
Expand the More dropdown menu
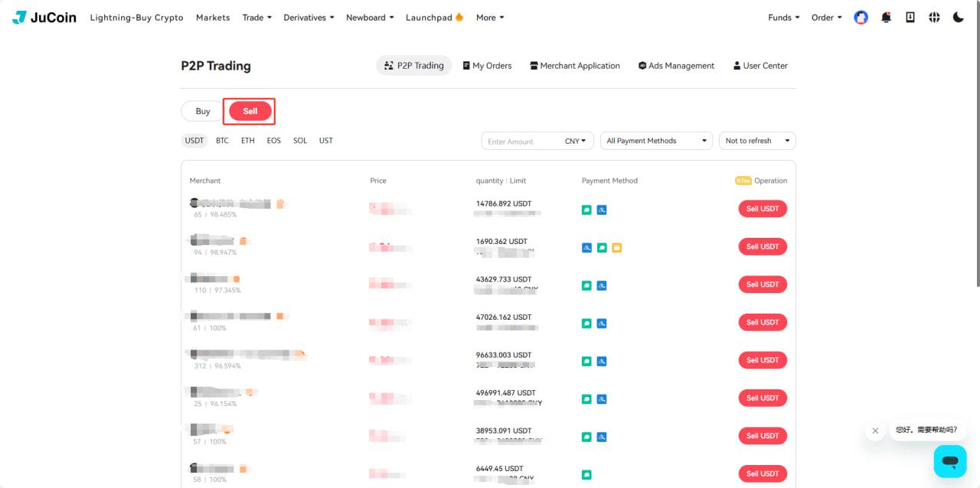tap(490, 18)
